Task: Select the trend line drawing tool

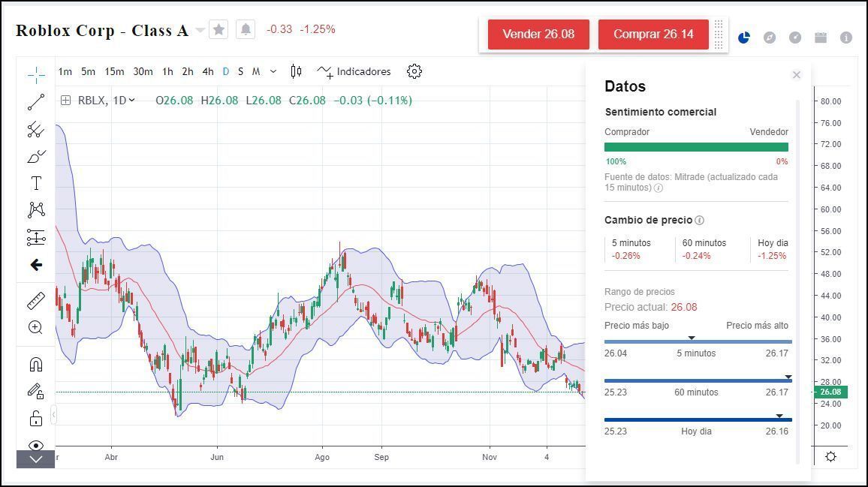Action: pos(36,101)
